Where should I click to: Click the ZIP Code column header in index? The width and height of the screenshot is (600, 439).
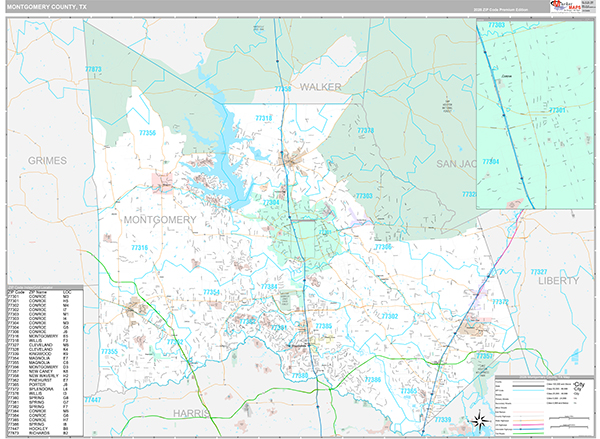click(x=16, y=292)
